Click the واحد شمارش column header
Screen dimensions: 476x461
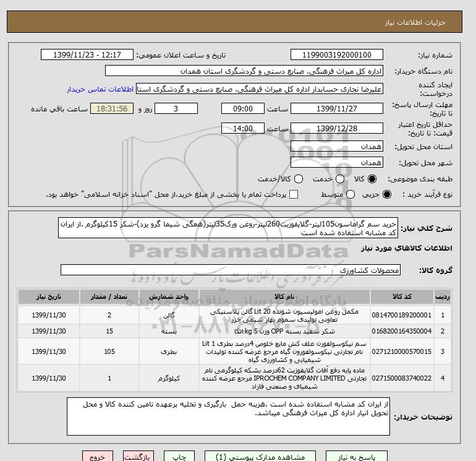[x=169, y=296]
